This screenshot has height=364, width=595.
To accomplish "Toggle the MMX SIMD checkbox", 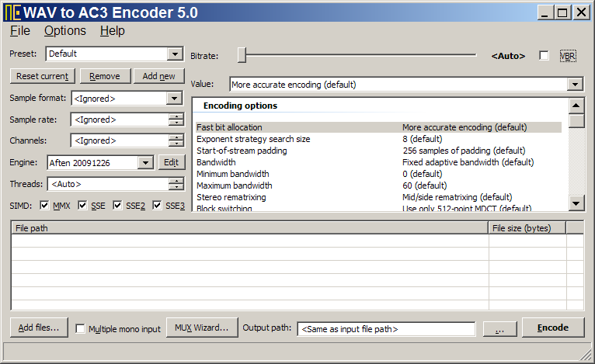I will [44, 205].
